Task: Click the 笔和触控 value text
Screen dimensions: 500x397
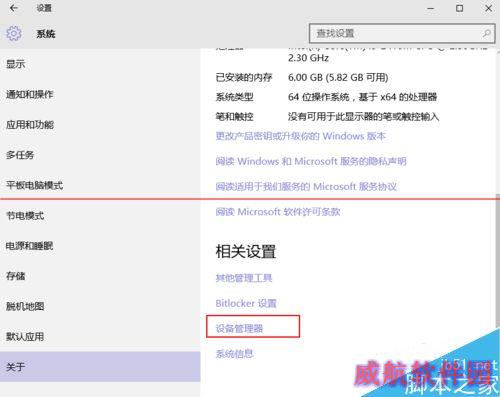Action: (364, 117)
